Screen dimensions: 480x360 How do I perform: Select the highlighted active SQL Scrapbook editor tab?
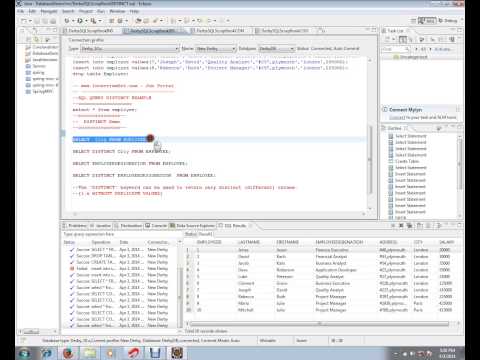(x=152, y=31)
